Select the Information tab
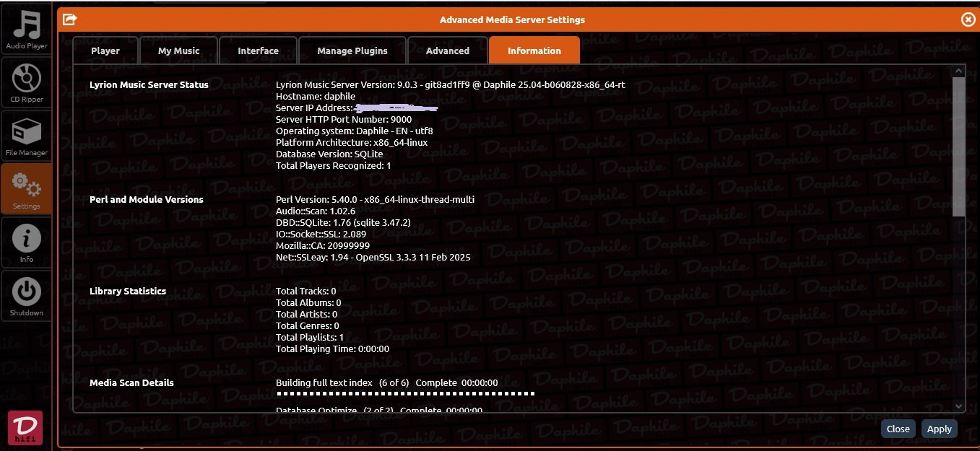980x451 pixels. click(534, 51)
